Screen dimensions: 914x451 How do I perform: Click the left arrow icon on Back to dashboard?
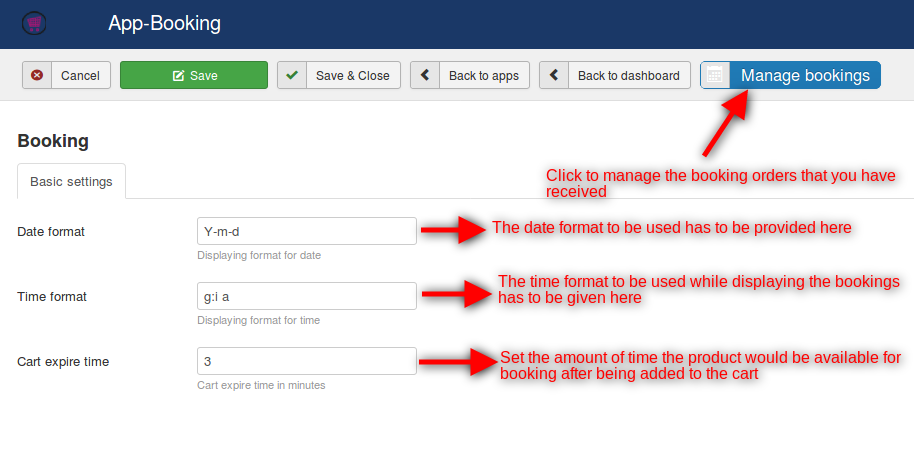click(x=554, y=76)
